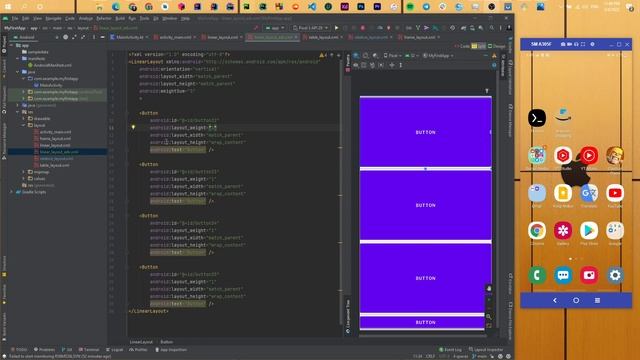Open AndroidManifest.xml in the project tree

49,65
